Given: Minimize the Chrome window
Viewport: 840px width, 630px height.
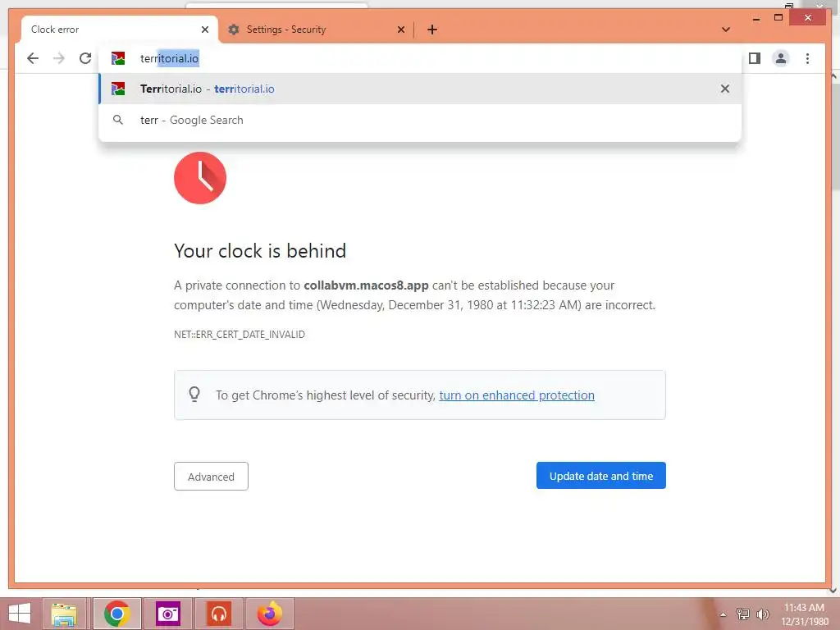Looking at the screenshot, I should click(x=756, y=19).
